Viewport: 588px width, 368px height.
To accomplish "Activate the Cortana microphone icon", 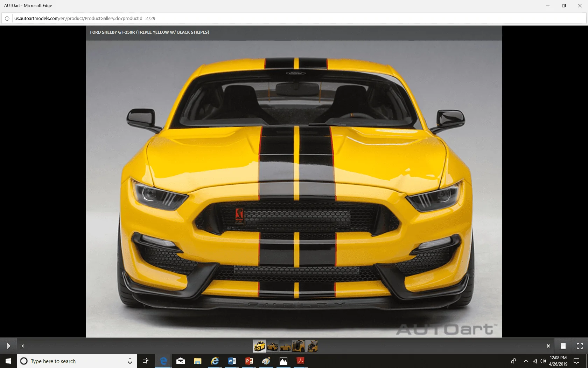I will (130, 361).
